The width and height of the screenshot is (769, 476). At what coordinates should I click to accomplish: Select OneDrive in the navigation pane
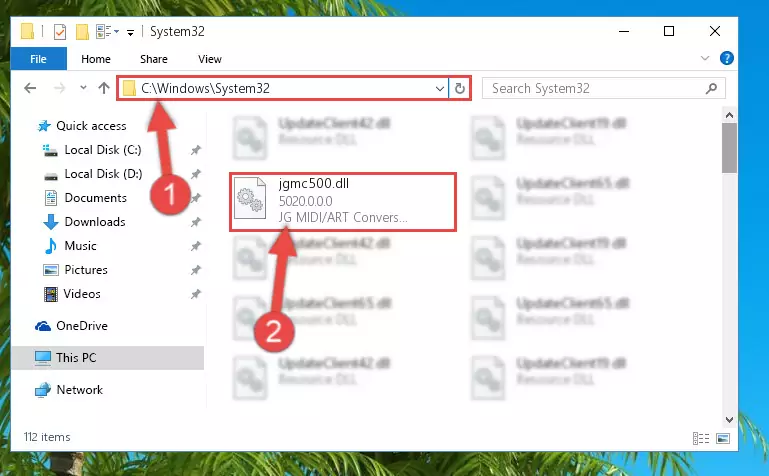(x=82, y=326)
